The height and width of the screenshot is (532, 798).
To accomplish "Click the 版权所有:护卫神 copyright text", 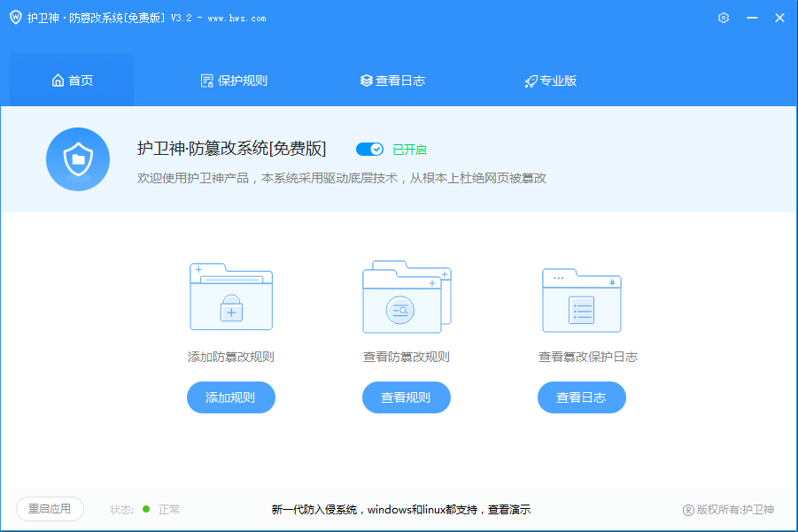I will tap(735, 510).
